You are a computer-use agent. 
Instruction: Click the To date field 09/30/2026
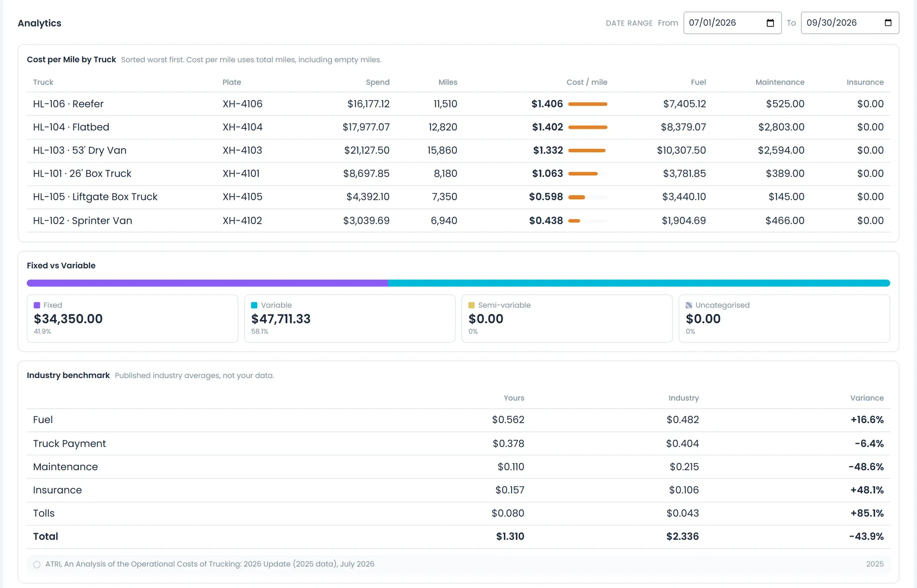850,23
